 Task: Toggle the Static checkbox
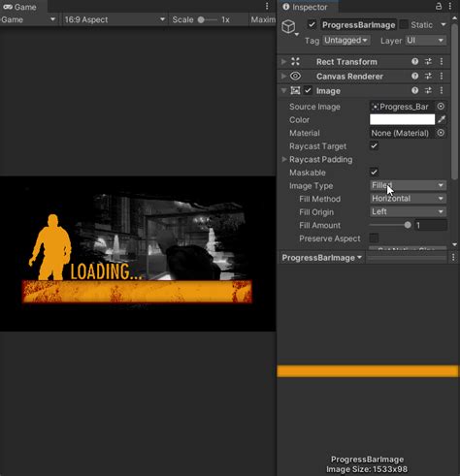click(x=404, y=24)
